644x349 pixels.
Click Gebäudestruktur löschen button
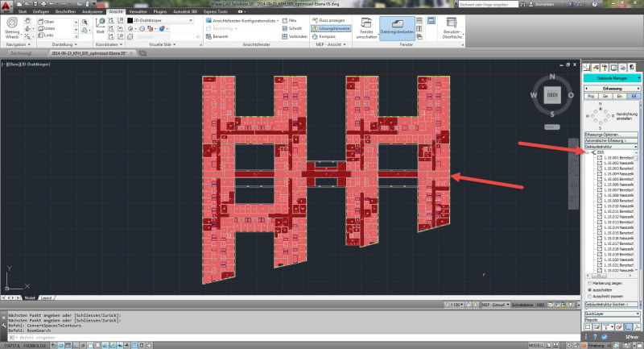pyautogui.click(x=611, y=304)
